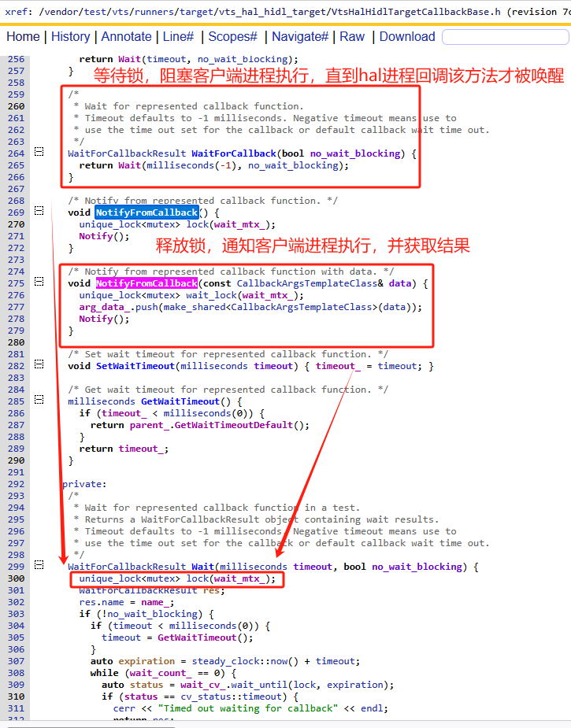Open name_ symbol on line 302

[155, 602]
